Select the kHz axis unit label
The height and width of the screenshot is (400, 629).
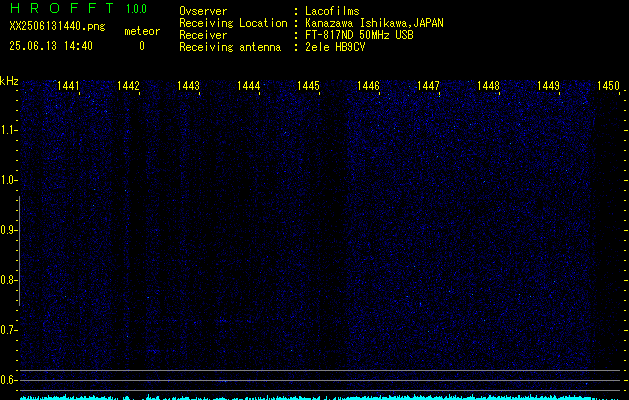tap(9, 81)
